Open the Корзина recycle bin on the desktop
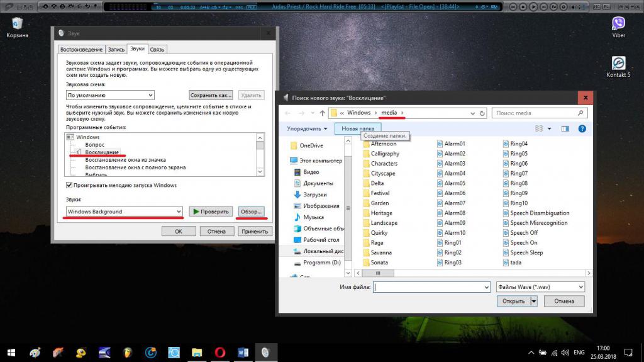The height and width of the screenshot is (362, 644). (17, 27)
